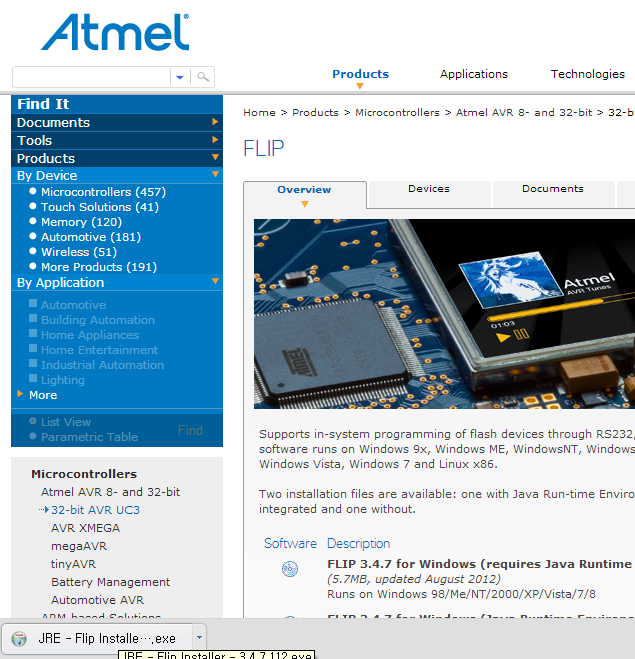Open AVR XMEGA sidebar link
635x659 pixels.
85,528
